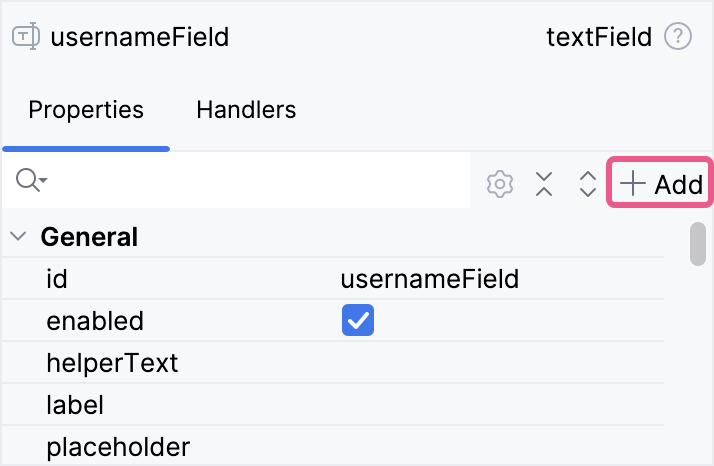714x466 pixels.
Task: Select the General group header label
Action: point(89,237)
